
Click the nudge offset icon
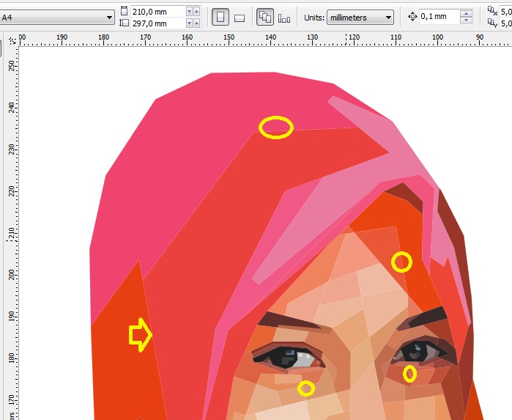(x=412, y=16)
